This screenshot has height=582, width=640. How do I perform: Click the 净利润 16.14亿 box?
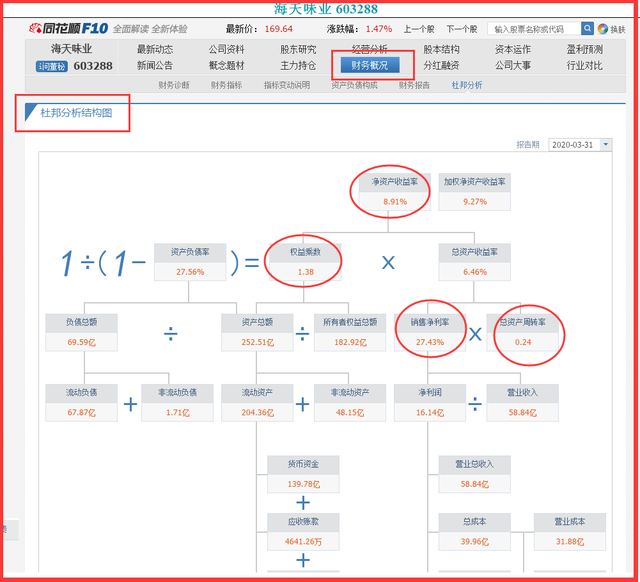pyautogui.click(x=430, y=402)
